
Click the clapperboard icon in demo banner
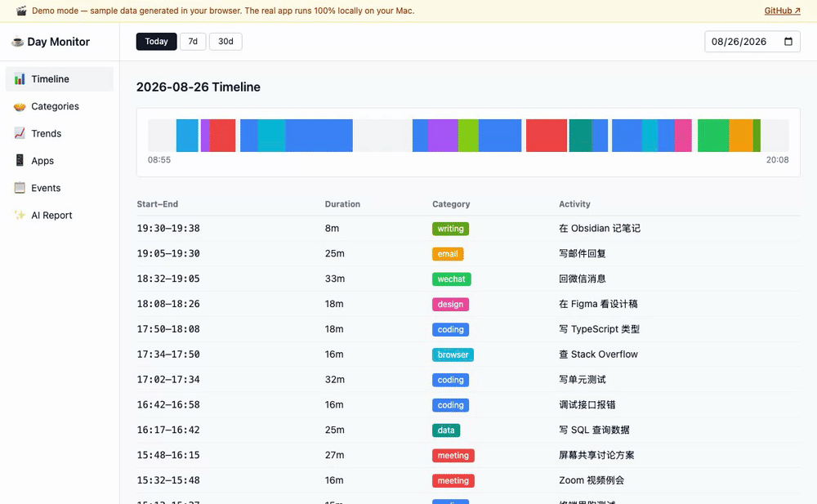[x=21, y=11]
